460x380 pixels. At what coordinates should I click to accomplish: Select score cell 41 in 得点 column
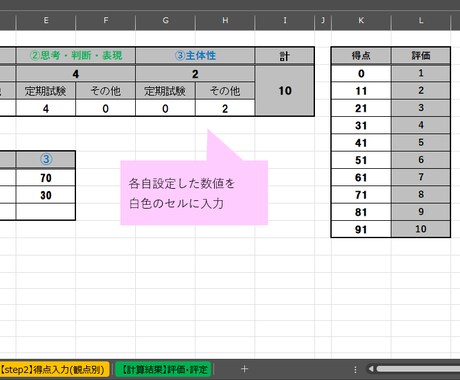[x=361, y=143]
